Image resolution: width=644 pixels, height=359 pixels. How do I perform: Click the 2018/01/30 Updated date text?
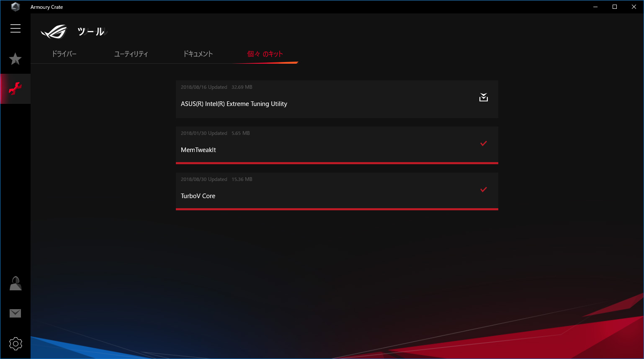click(x=204, y=133)
